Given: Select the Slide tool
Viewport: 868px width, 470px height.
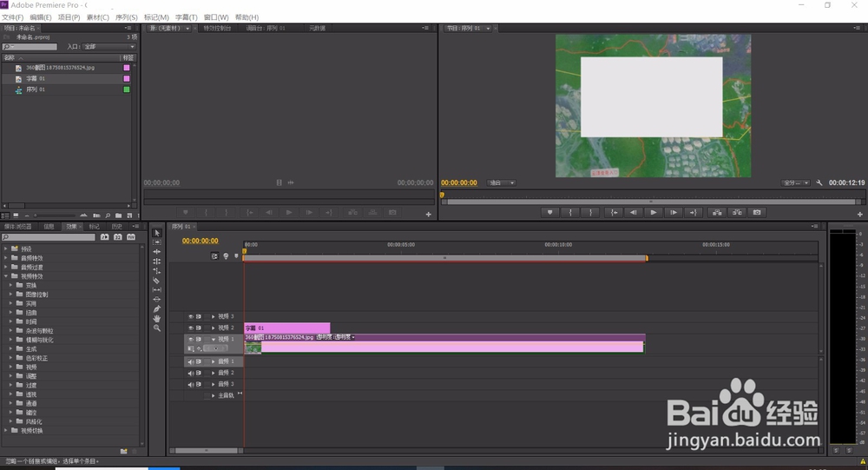Looking at the screenshot, I should pyautogui.click(x=157, y=300).
